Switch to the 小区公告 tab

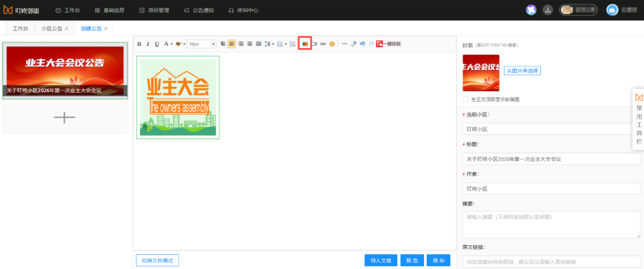pos(52,28)
